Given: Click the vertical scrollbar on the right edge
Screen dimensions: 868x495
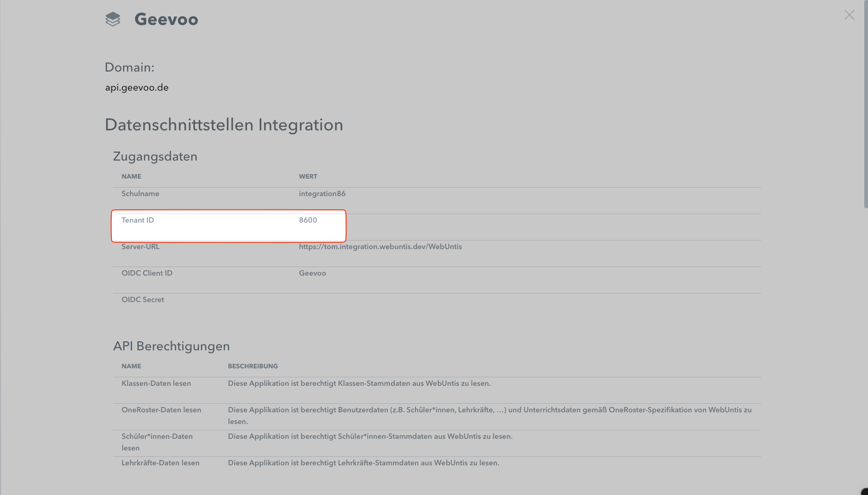Looking at the screenshot, I should [x=865, y=104].
